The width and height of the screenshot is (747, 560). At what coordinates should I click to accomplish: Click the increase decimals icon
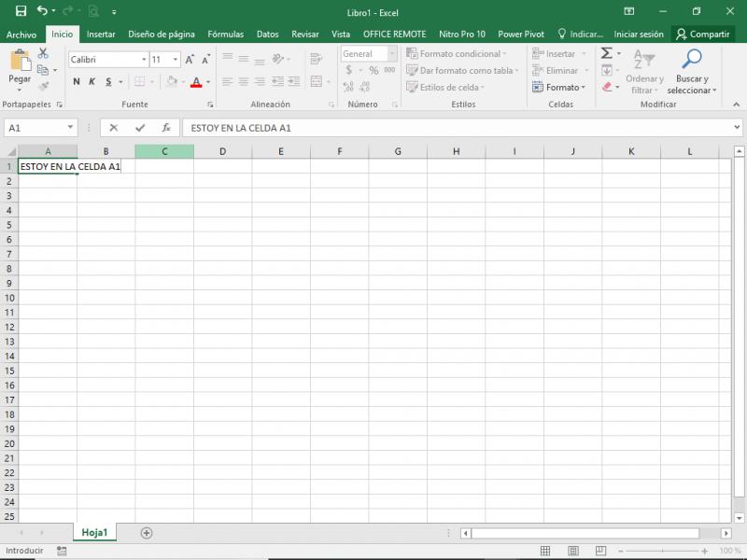pyautogui.click(x=349, y=86)
